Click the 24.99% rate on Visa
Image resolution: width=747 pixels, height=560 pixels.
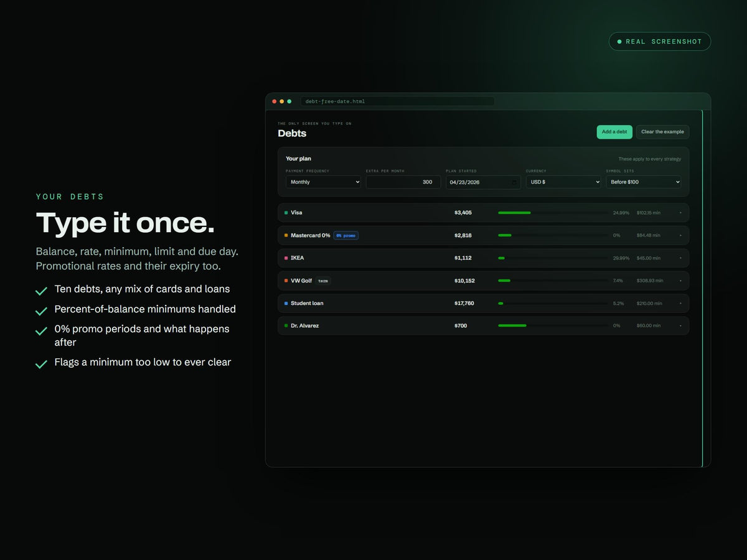(x=621, y=213)
